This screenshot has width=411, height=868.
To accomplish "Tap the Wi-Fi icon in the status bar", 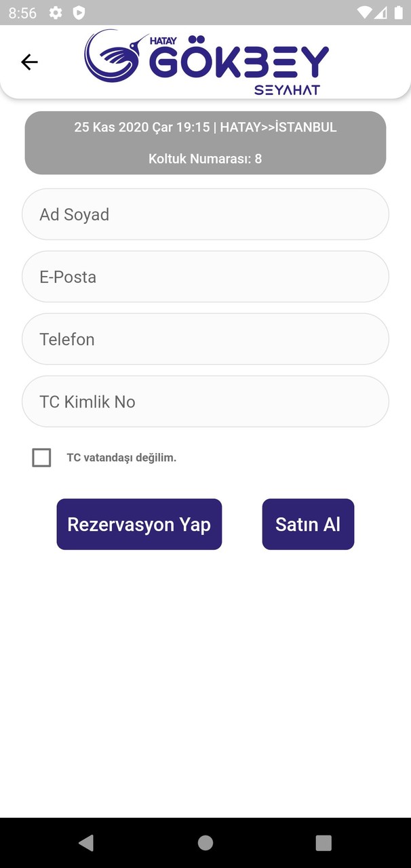I will (365, 12).
